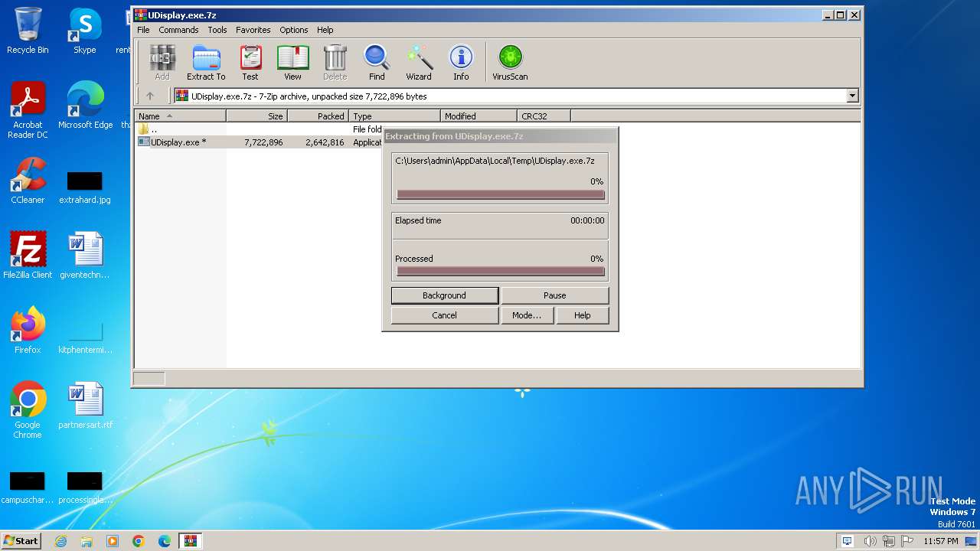Show archive Info

461,63
